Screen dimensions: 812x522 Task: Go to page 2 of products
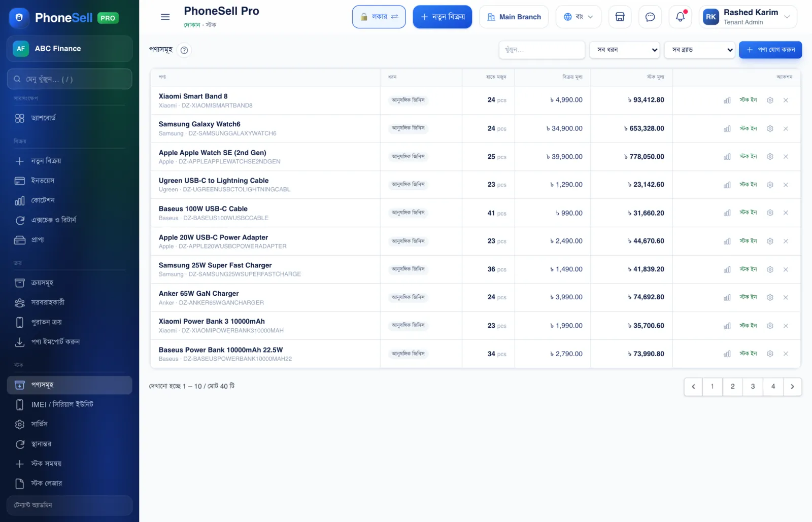(732, 387)
